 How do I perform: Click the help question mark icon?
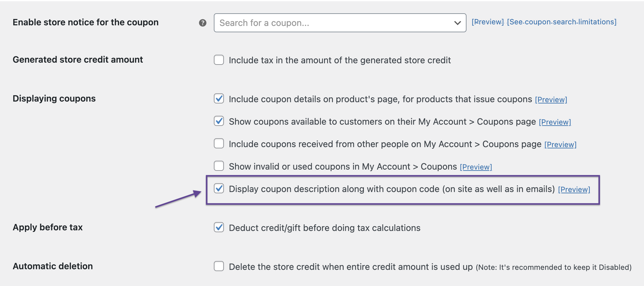click(203, 23)
